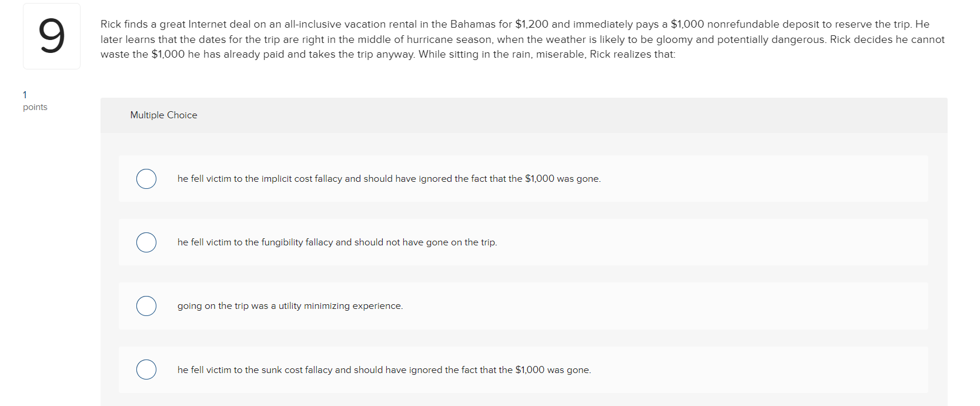Select the implicit cost fallacy radio button

(x=146, y=179)
